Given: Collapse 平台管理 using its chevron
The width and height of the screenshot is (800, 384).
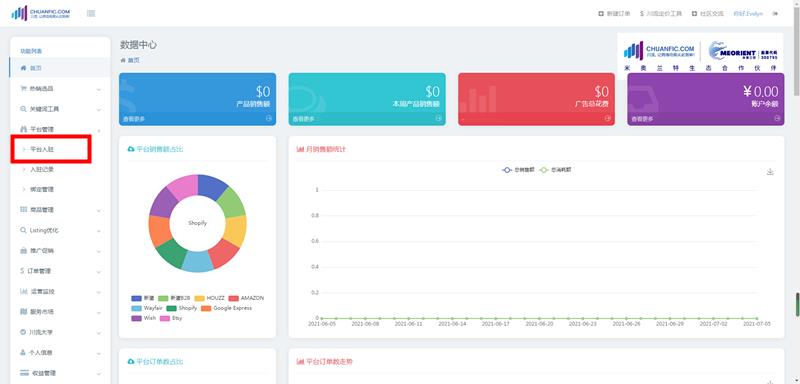Looking at the screenshot, I should [98, 130].
